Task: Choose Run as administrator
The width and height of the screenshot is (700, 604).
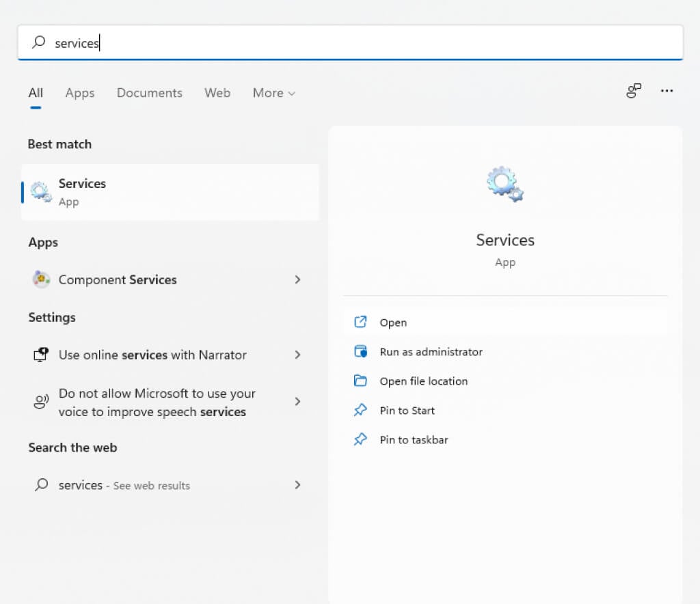Action: tap(431, 352)
